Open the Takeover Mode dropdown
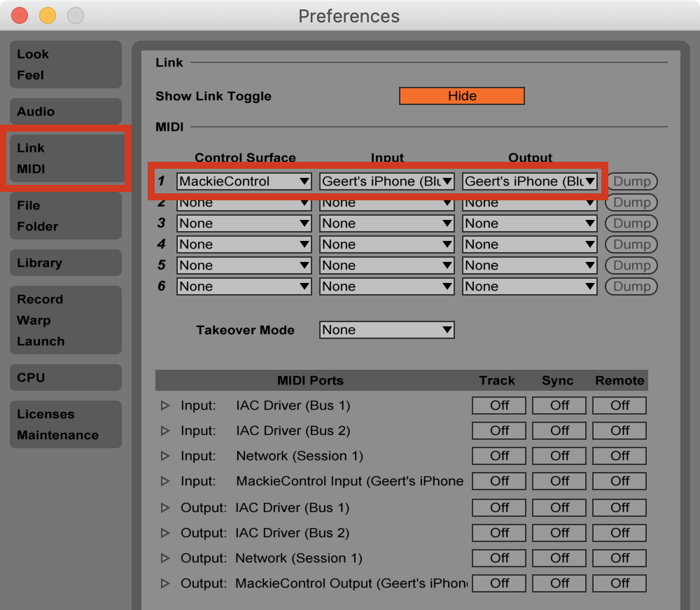 tap(386, 330)
